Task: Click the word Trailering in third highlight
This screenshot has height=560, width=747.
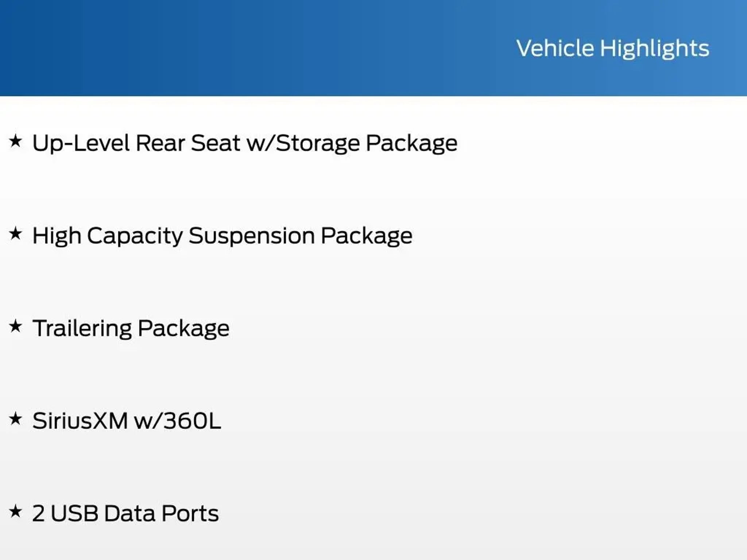Action: pos(82,328)
